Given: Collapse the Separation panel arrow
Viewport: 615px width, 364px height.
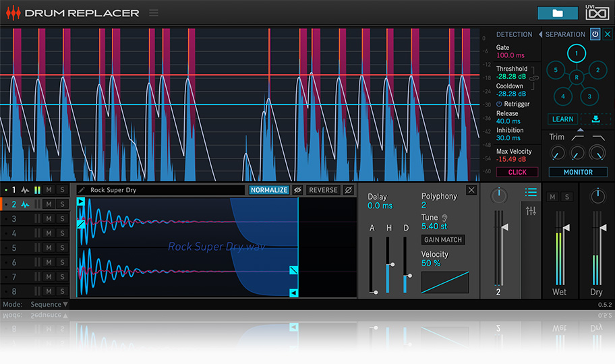Looking at the screenshot, I should point(540,34).
